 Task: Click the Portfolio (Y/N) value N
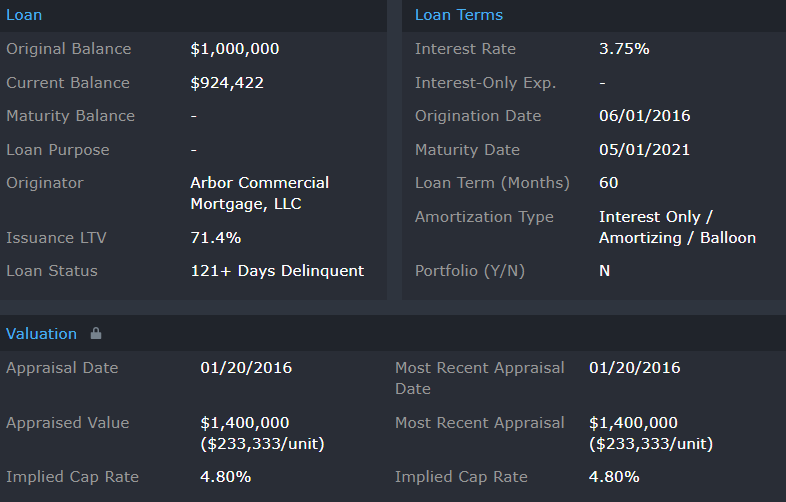[x=605, y=271]
